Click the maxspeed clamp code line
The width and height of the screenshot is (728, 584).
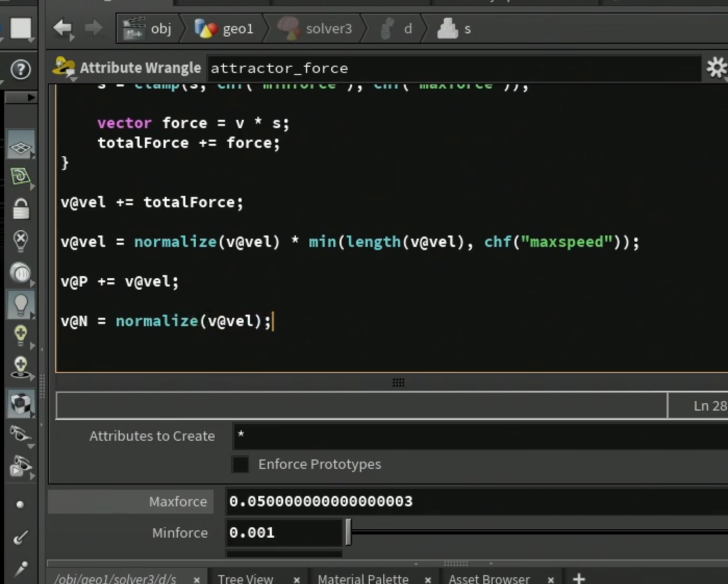(350, 242)
